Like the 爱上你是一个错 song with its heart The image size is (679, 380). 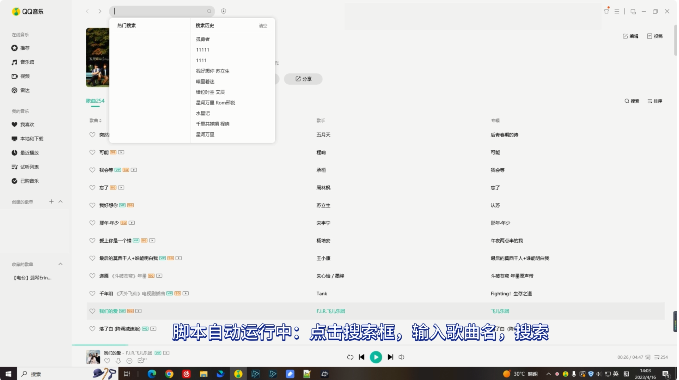coord(92,240)
